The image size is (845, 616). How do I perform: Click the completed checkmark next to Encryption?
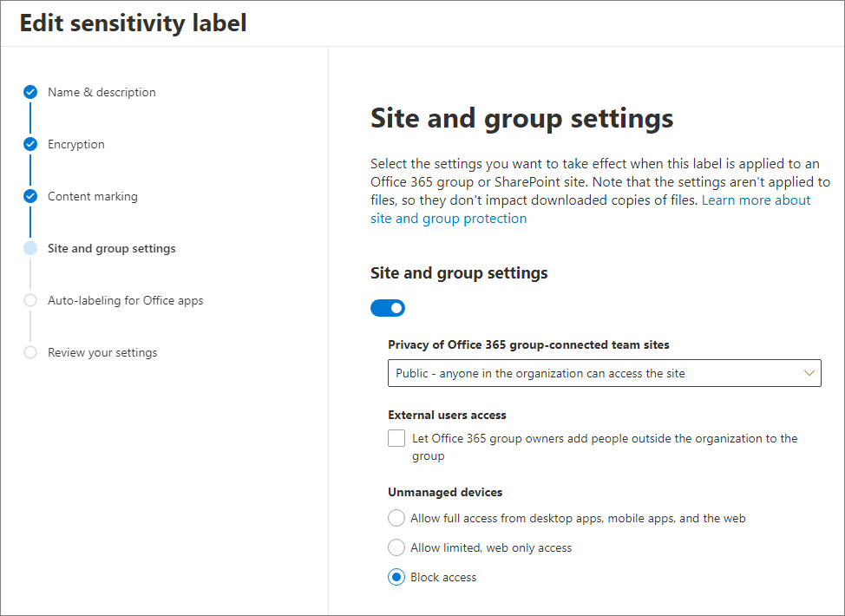pos(30,144)
